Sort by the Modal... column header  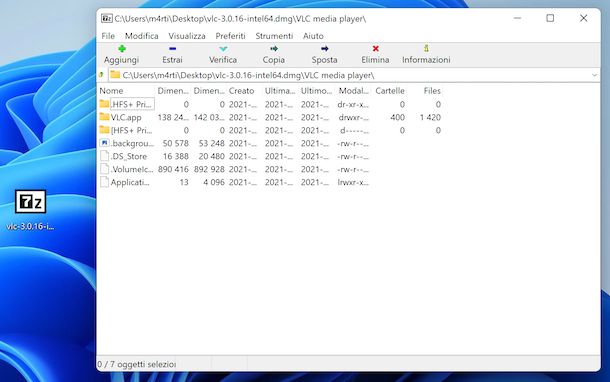point(353,91)
